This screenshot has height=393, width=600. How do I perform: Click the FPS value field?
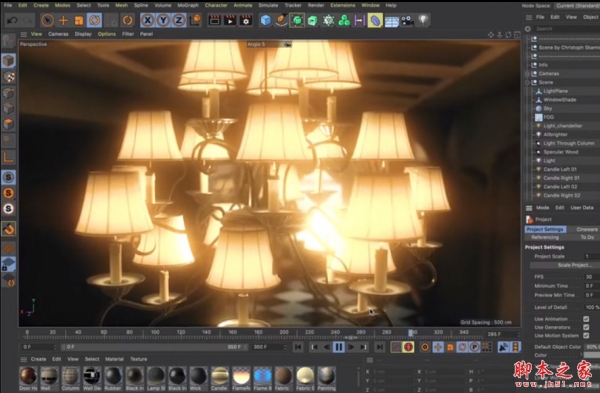point(592,277)
